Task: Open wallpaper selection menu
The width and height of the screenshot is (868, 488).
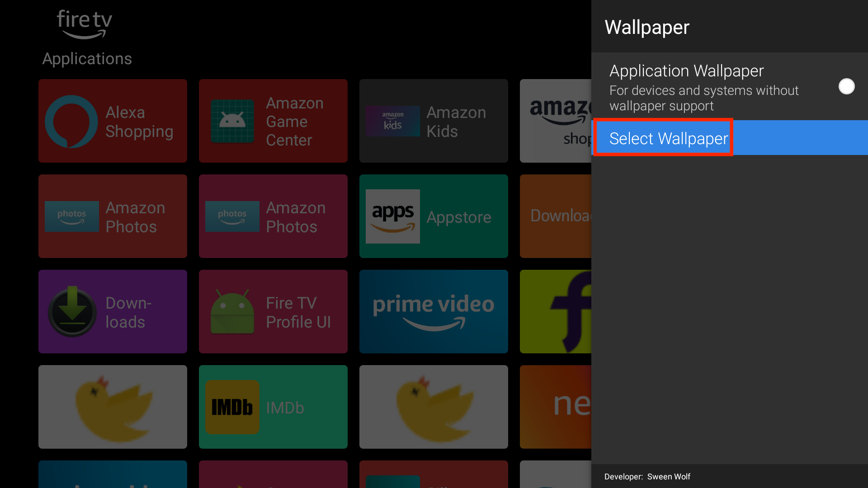Action: coord(668,138)
